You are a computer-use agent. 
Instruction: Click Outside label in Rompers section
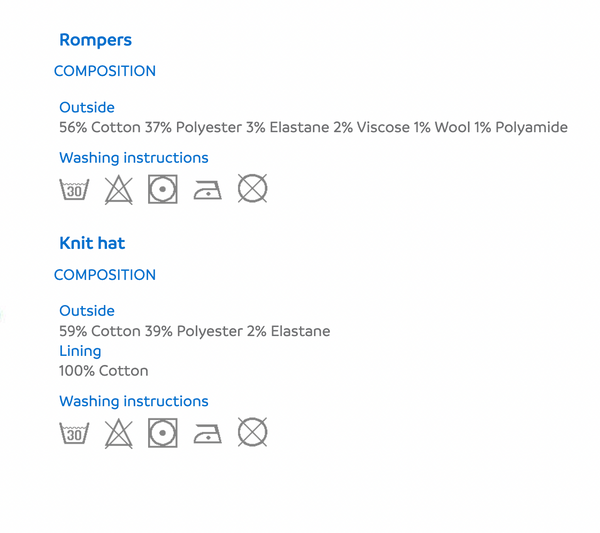tap(87, 108)
